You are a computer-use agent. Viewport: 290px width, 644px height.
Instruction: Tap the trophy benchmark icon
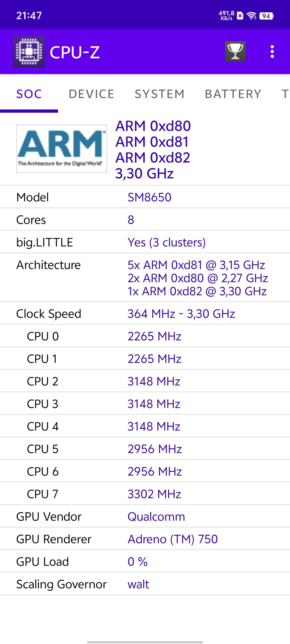(x=235, y=52)
